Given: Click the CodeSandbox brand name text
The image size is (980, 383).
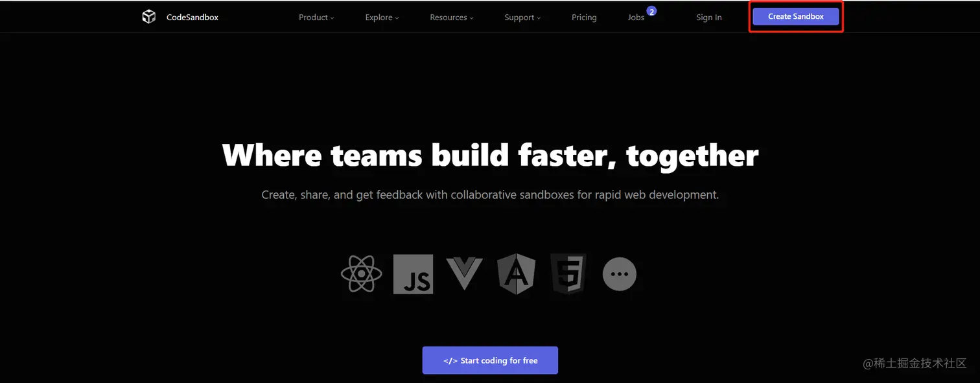Looking at the screenshot, I should click(x=192, y=17).
